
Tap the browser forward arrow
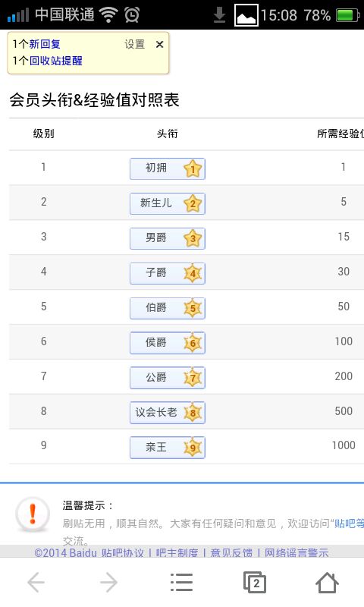tap(108, 582)
